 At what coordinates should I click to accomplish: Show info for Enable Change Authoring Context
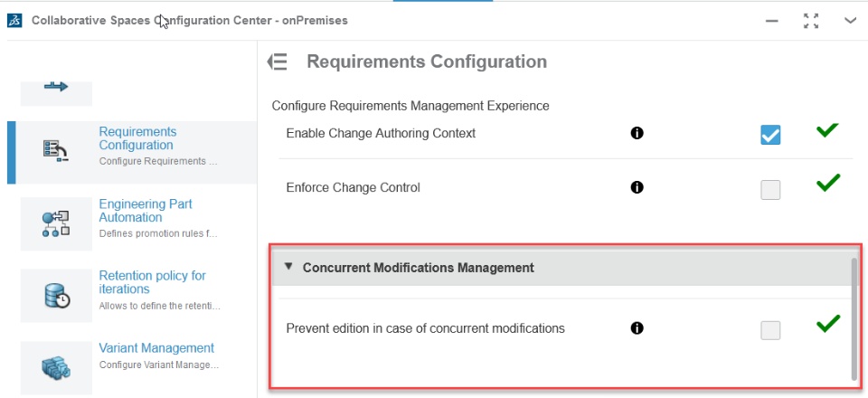pyautogui.click(x=637, y=133)
